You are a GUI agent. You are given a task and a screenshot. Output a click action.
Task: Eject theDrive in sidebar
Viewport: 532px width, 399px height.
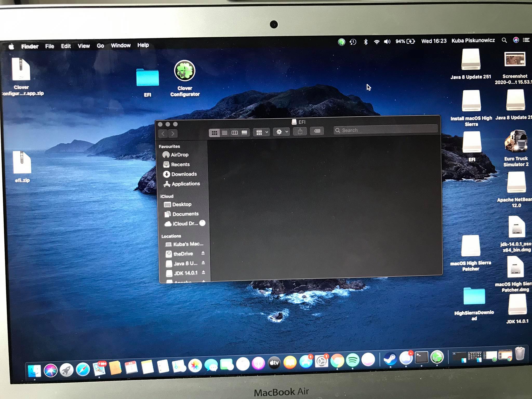pos(203,253)
